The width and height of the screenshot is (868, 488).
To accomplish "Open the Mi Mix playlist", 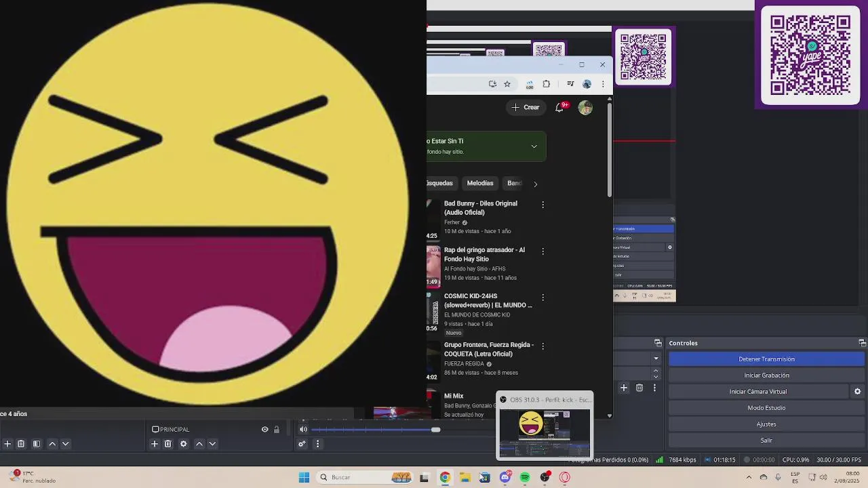I will pyautogui.click(x=454, y=396).
